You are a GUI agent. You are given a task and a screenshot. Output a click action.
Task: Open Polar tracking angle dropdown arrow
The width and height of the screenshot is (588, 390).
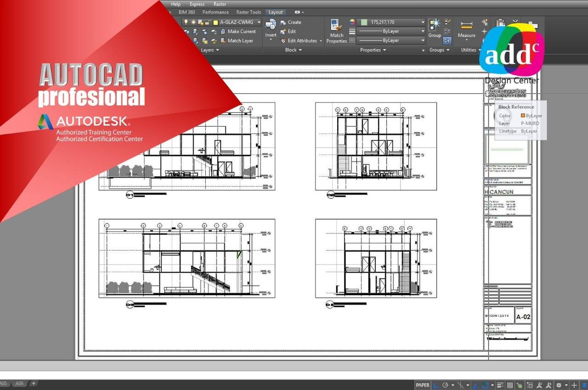pos(453,385)
